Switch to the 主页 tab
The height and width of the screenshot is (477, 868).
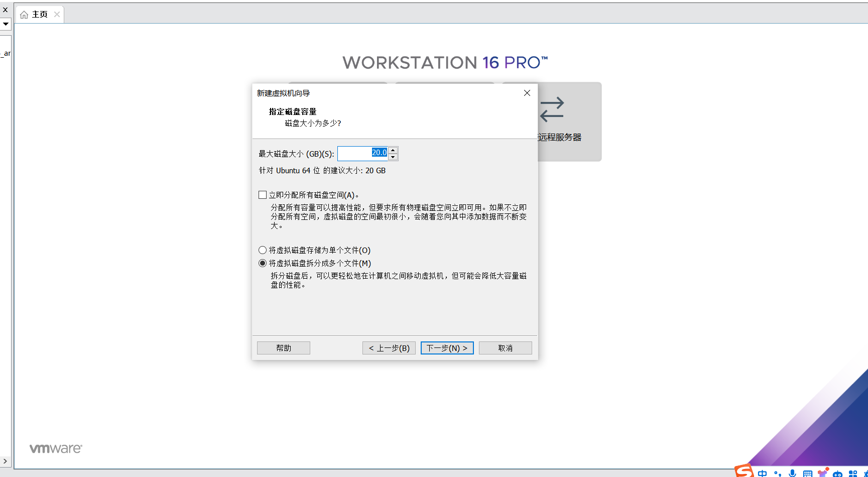pyautogui.click(x=40, y=15)
